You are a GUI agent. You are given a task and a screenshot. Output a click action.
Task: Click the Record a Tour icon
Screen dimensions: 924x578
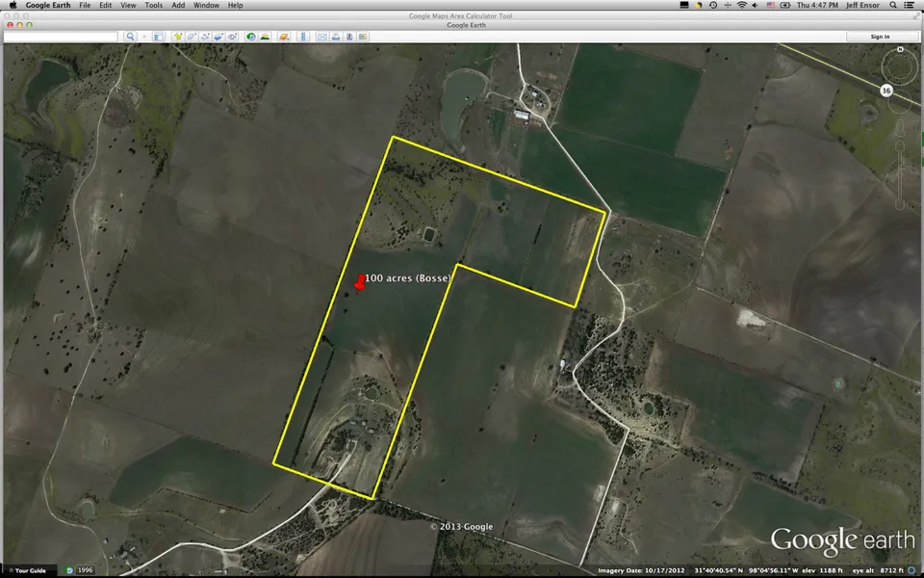pyautogui.click(x=234, y=37)
